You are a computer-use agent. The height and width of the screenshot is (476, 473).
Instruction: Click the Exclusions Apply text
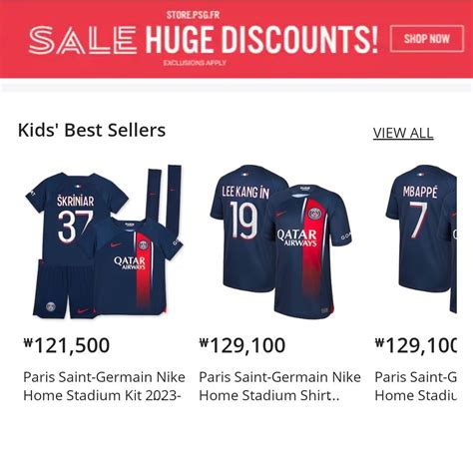pos(195,63)
